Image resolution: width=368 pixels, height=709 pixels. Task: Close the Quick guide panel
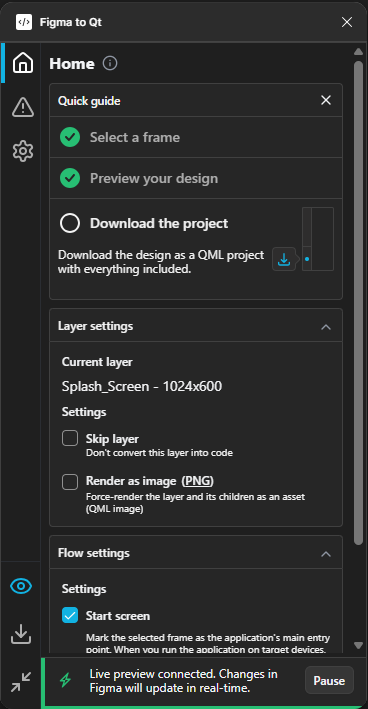(326, 100)
